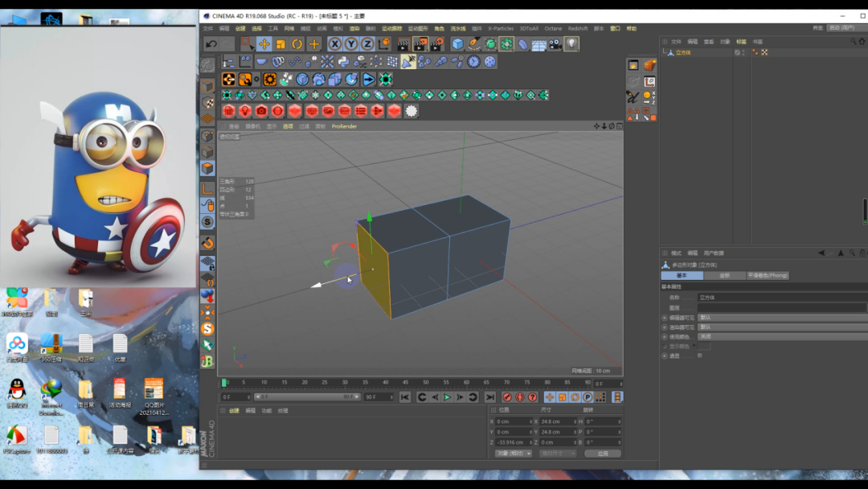This screenshot has width=868, height=489.
Task: Switch to Polygons mode in left sidebar
Action: pos(207,168)
